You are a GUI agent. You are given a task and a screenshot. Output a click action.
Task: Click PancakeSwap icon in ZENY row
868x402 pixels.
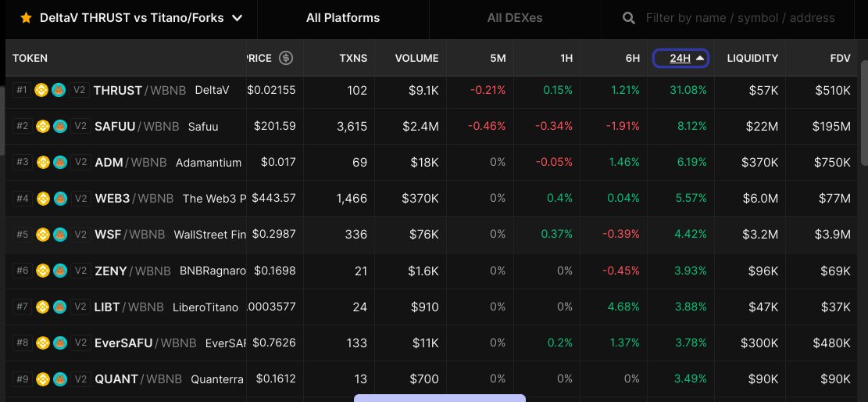click(x=60, y=271)
